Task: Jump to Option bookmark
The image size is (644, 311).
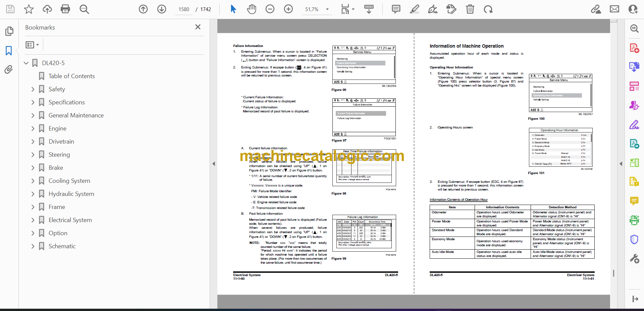Action: tap(58, 233)
